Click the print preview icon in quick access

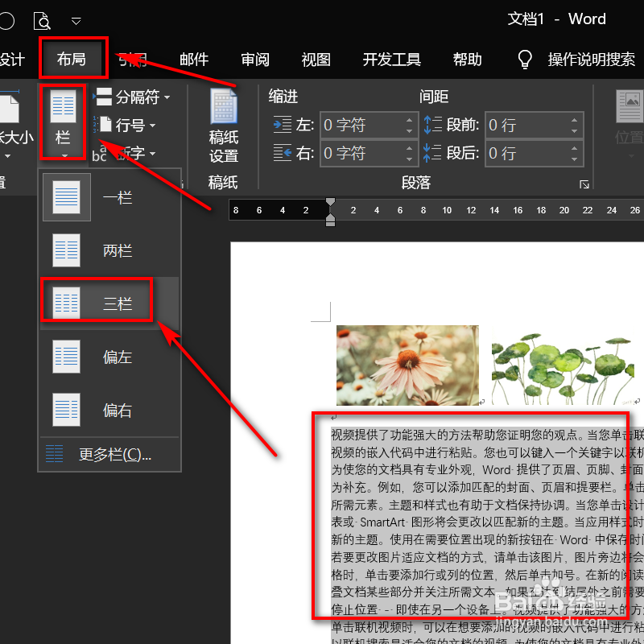pyautogui.click(x=42, y=21)
